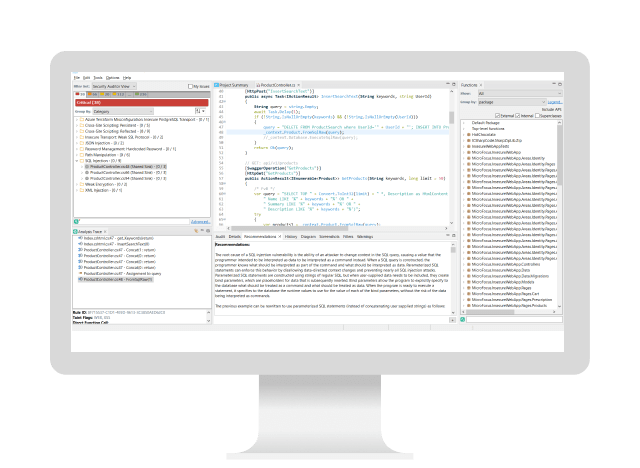Switch to the ProductController.cs editor tab
The width and height of the screenshot is (640, 468).
pos(278,85)
